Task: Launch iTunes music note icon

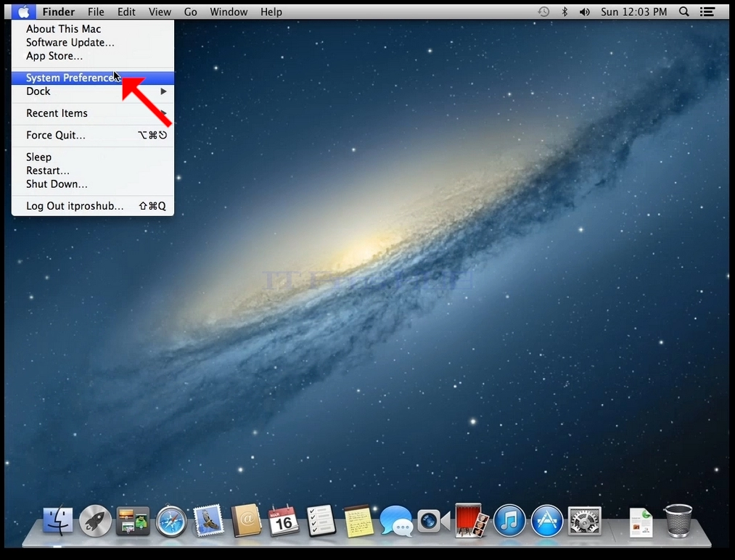Action: click(x=509, y=521)
